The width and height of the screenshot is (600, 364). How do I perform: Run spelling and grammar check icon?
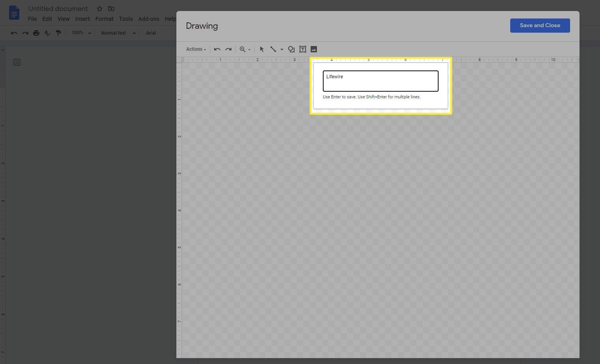point(47,33)
